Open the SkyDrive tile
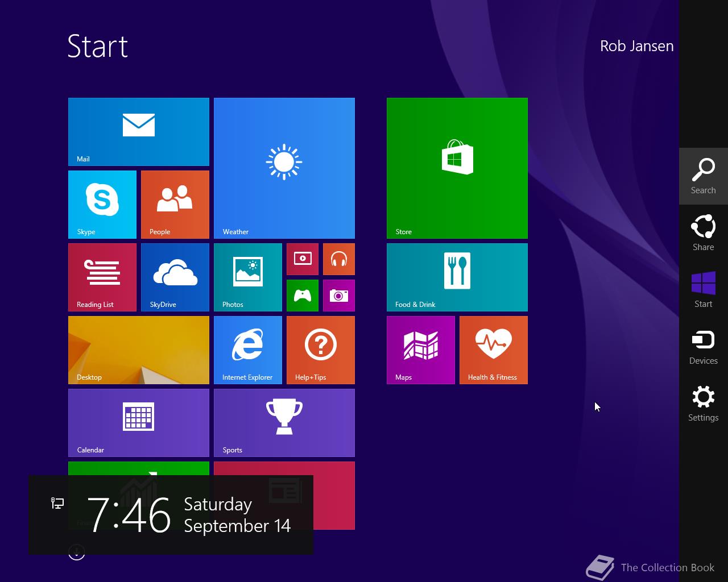The image size is (728, 582). [x=175, y=277]
